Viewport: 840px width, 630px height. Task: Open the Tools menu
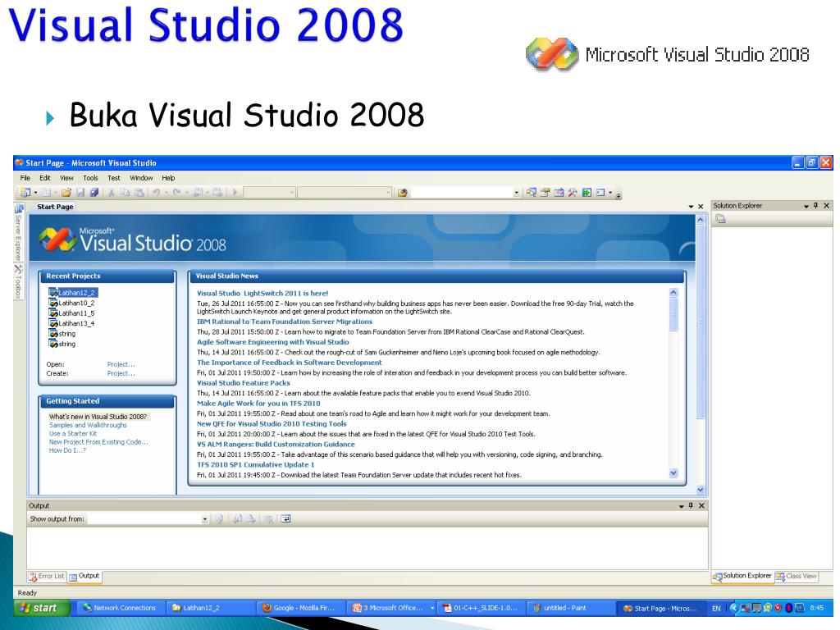90,178
